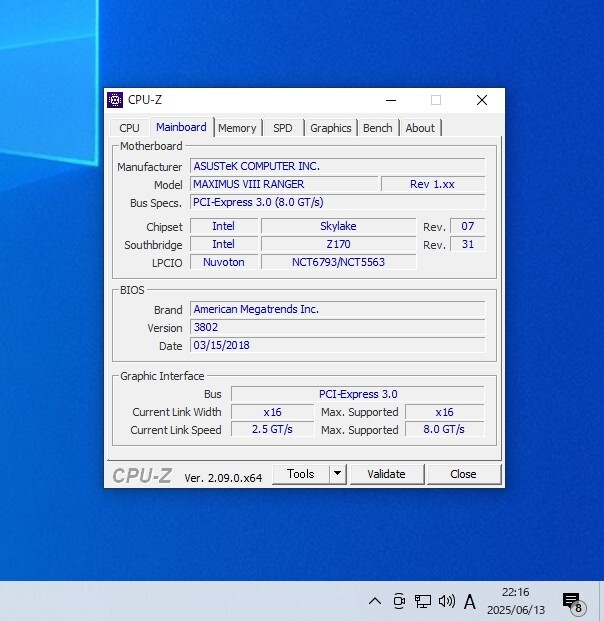Image resolution: width=604 pixels, height=621 pixels.
Task: Open the notification center icon
Action: click(573, 602)
